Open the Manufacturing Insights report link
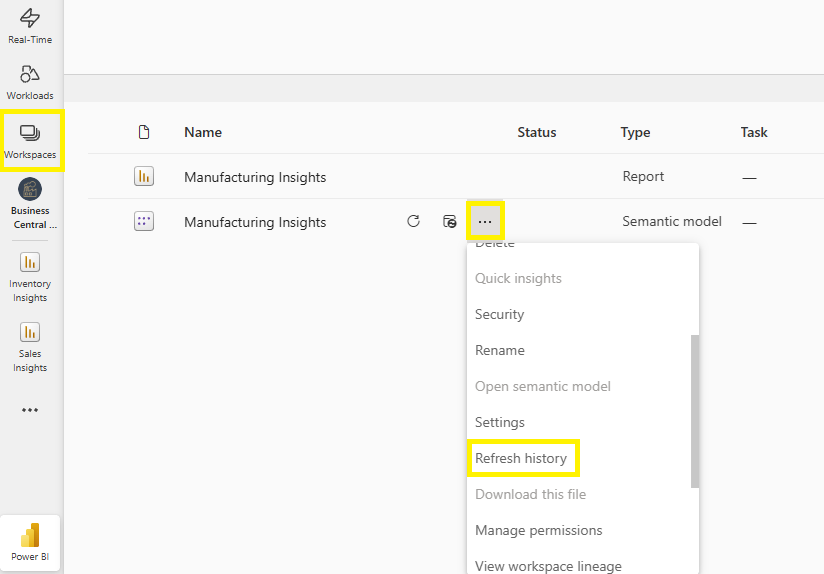Viewport: 824px width, 574px height. pos(255,177)
